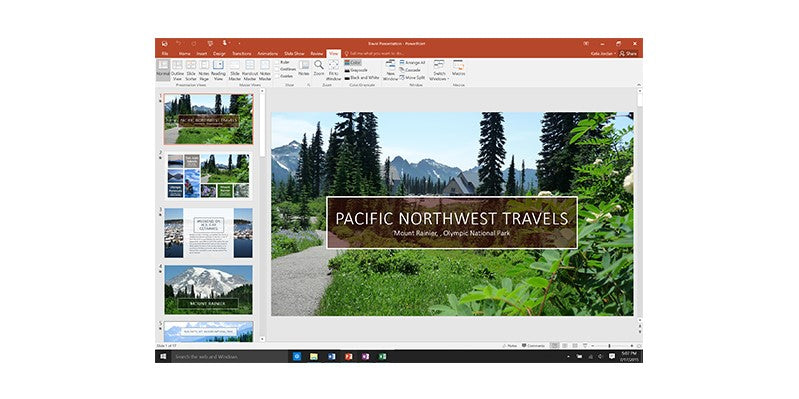
Task: Click Tell me what you want field
Action: tap(375, 54)
